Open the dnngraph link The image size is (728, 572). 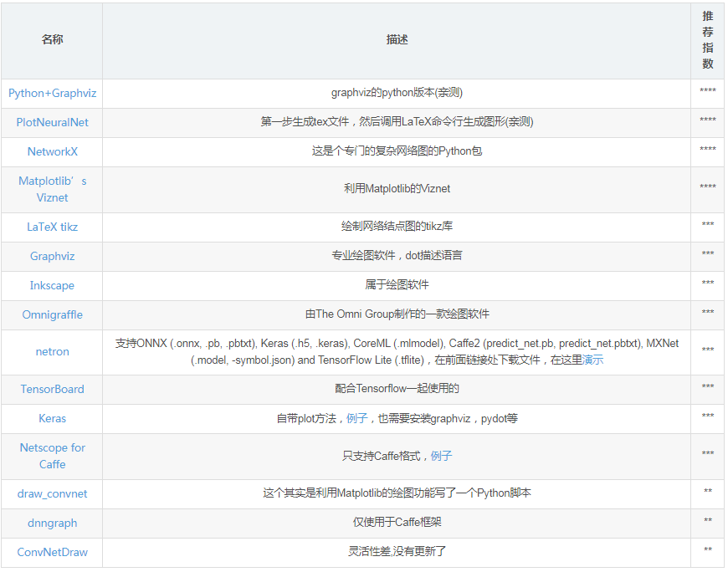(x=52, y=523)
